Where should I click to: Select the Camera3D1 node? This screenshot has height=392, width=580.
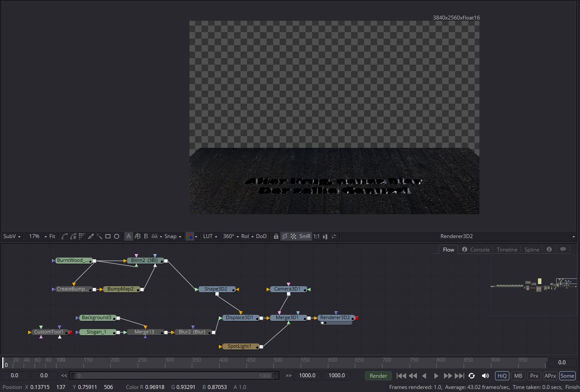click(x=288, y=289)
